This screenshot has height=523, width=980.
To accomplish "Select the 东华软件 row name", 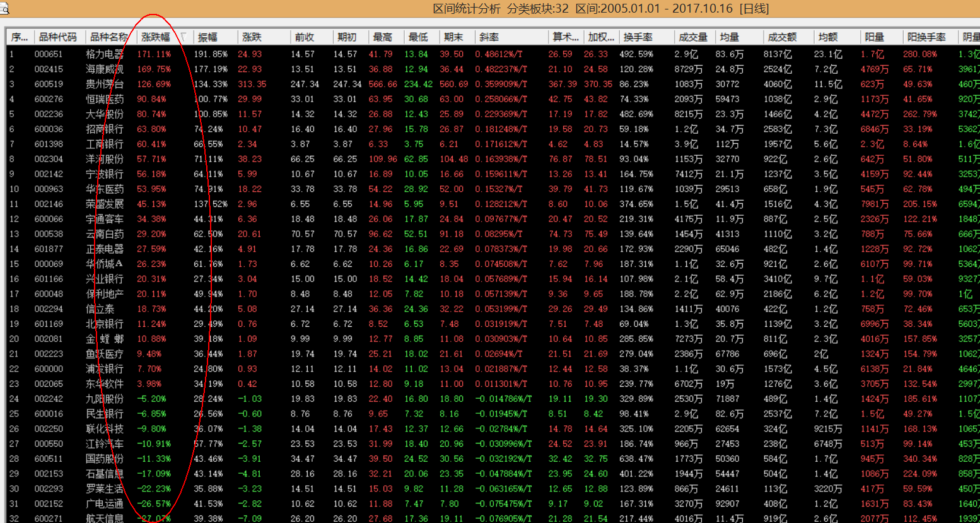I will tap(105, 384).
